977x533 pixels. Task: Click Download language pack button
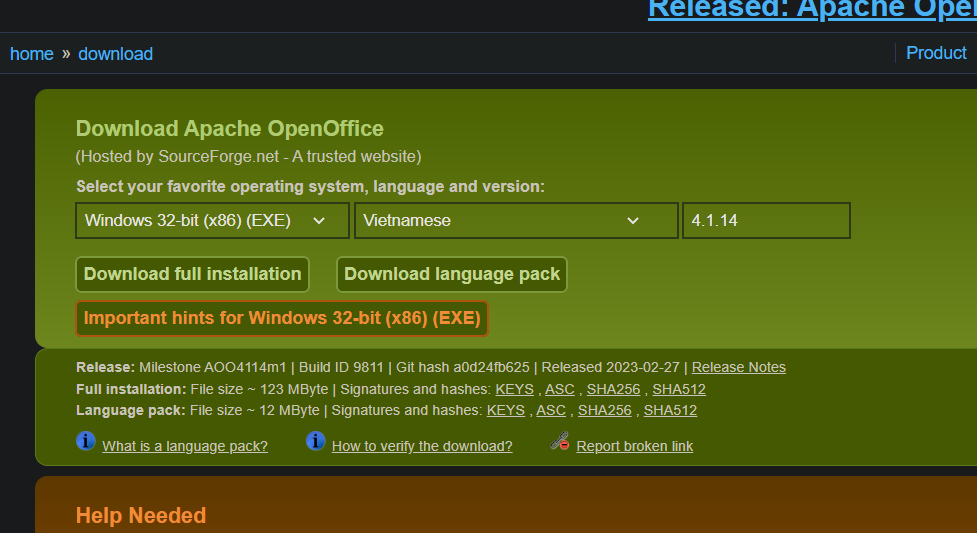point(452,274)
